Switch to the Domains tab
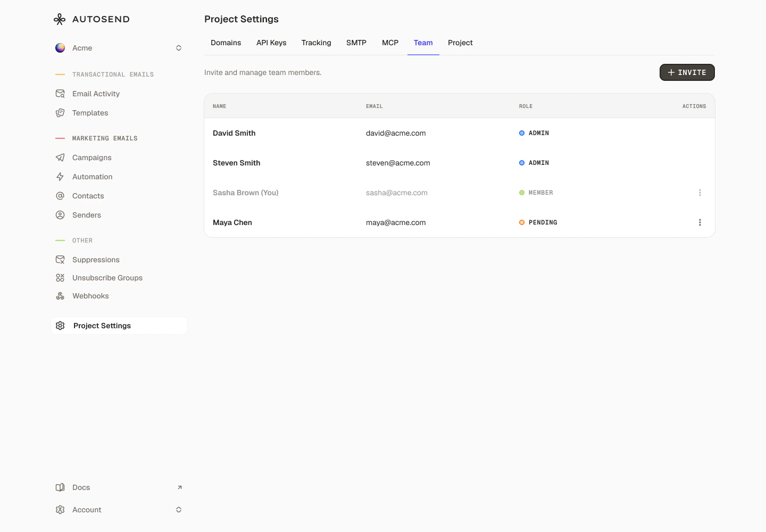The image size is (766, 532). (x=226, y=43)
